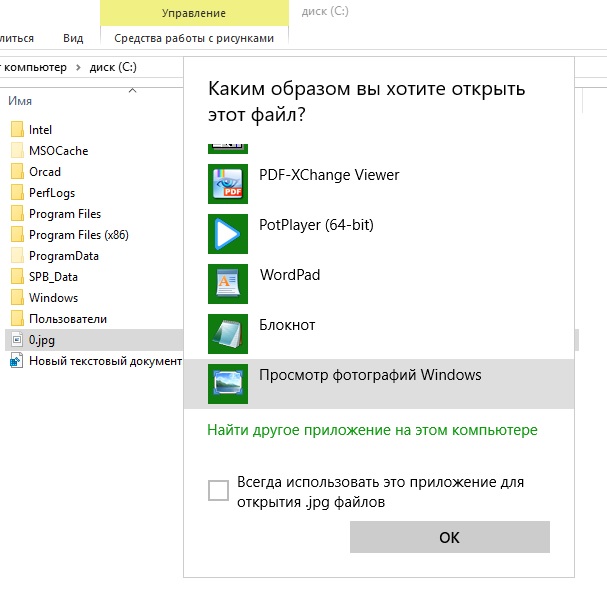607x598 pixels.
Task: Select the 0.jpg file name
Action: (x=41, y=340)
